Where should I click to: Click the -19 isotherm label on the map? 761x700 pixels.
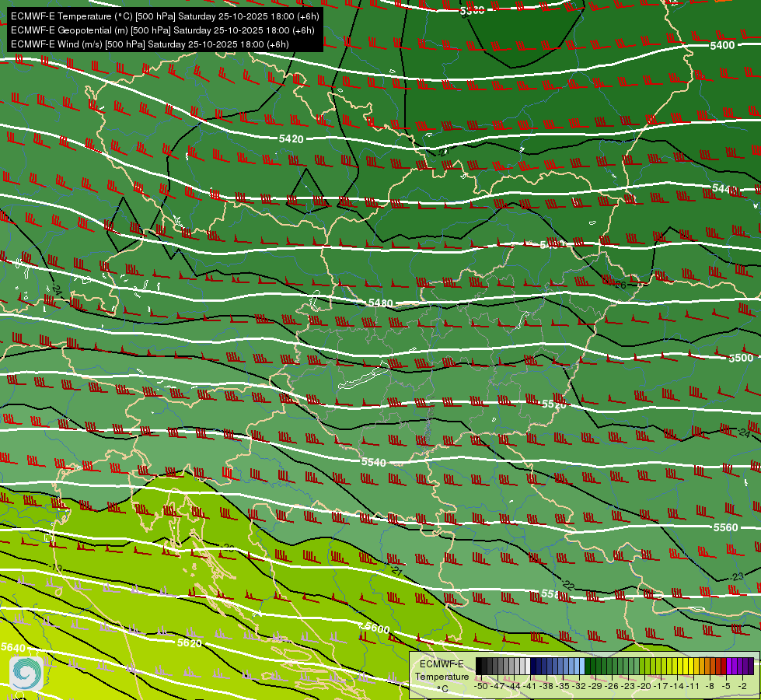pos(56,568)
